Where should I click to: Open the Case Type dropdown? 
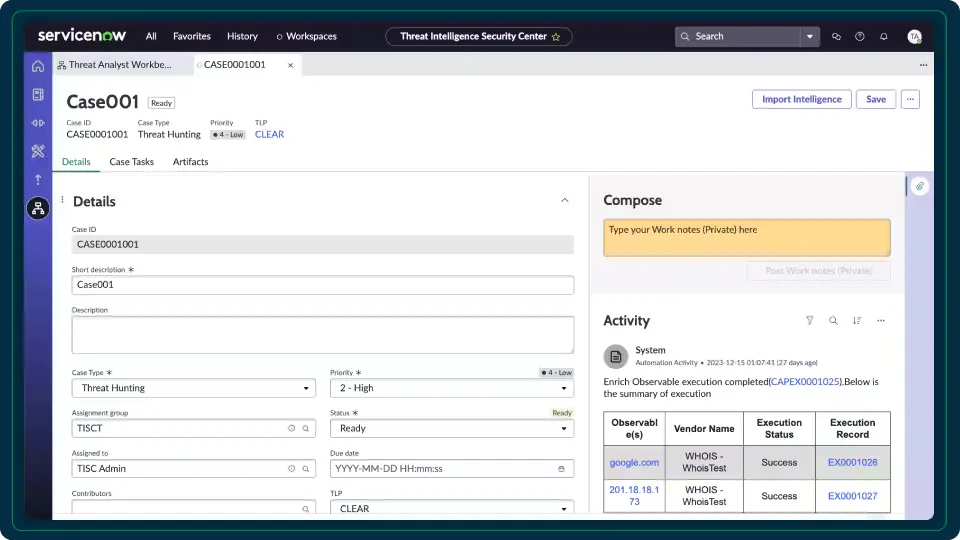(193, 388)
